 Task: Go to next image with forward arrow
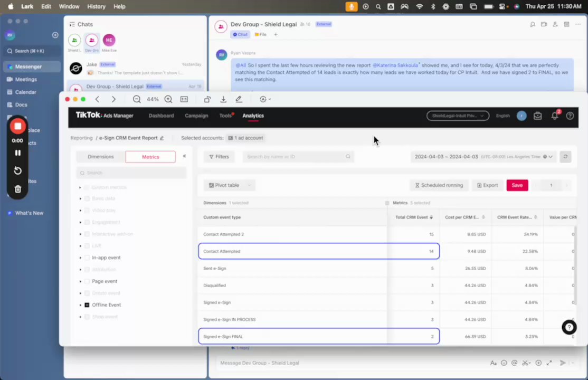tap(113, 99)
